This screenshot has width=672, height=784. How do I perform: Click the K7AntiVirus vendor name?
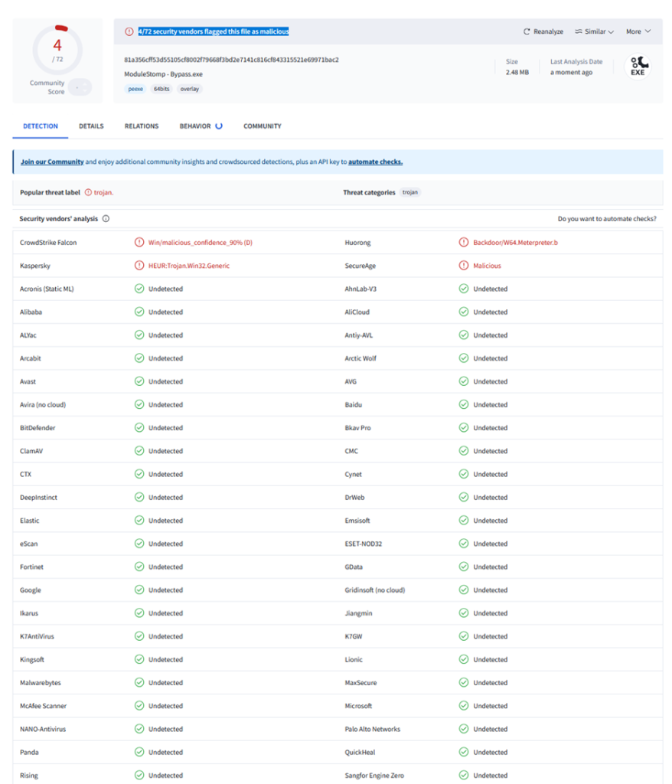click(37, 636)
